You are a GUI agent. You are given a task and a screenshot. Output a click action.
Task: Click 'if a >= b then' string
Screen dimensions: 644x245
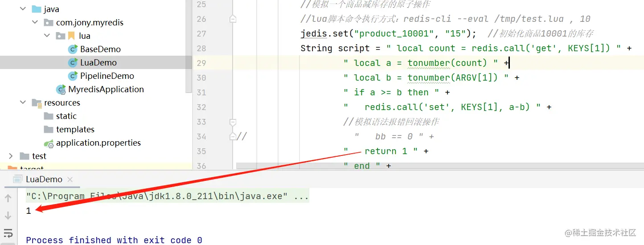coord(391,92)
